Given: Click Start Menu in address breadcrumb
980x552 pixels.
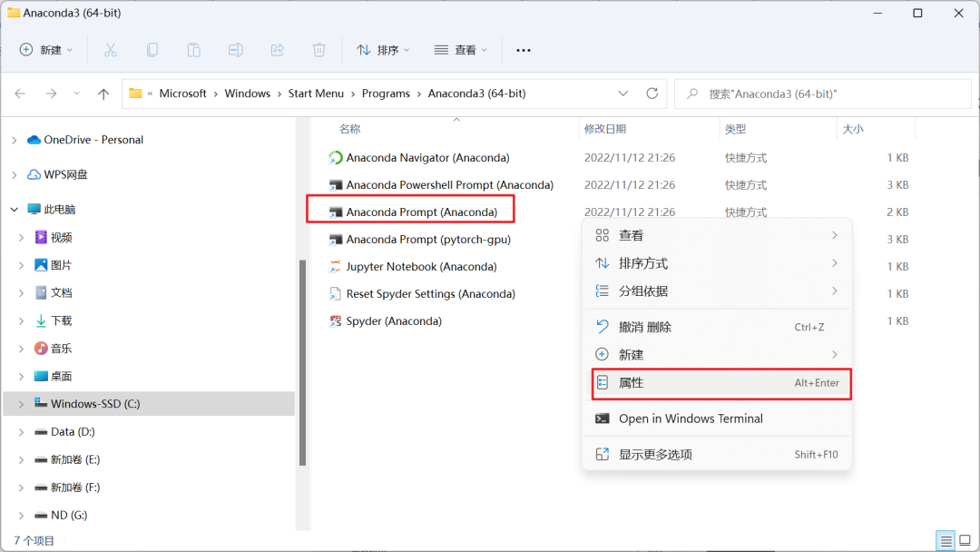Looking at the screenshot, I should click(316, 94).
